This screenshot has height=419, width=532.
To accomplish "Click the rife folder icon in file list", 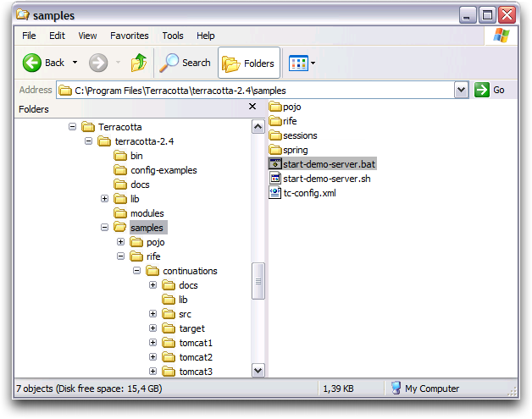I will coord(275,121).
